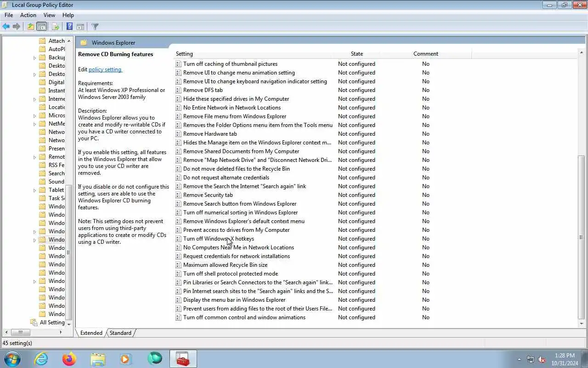Open the File menu
This screenshot has height=368, width=588.
[9, 15]
